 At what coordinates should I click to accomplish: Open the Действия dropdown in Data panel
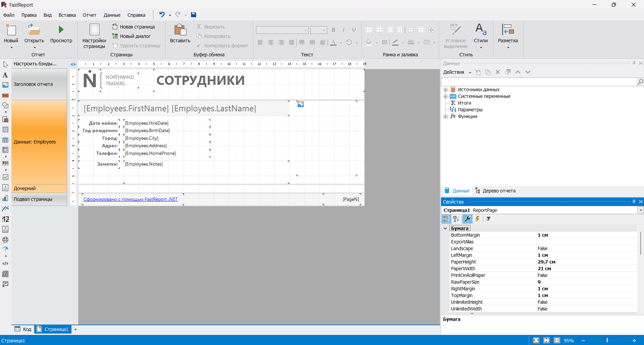457,72
